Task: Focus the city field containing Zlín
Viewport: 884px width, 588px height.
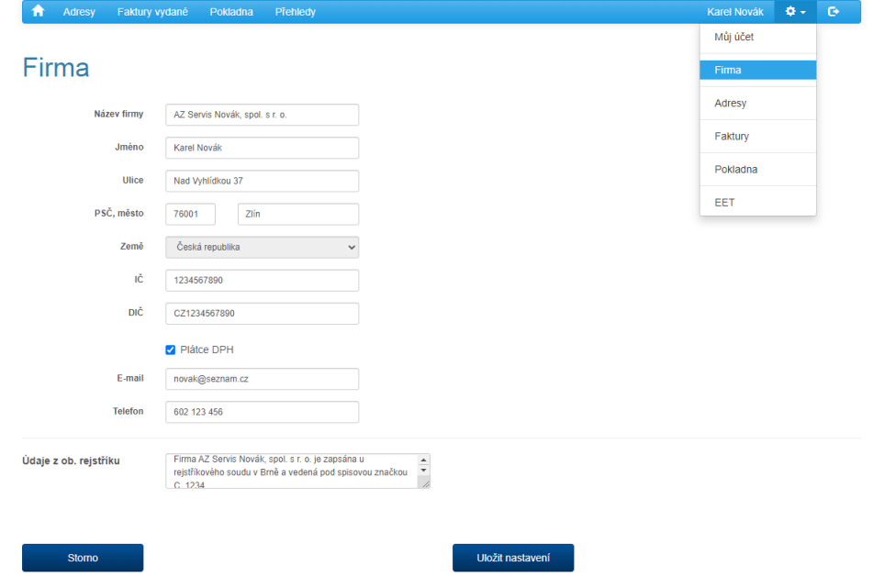Action: (x=298, y=214)
